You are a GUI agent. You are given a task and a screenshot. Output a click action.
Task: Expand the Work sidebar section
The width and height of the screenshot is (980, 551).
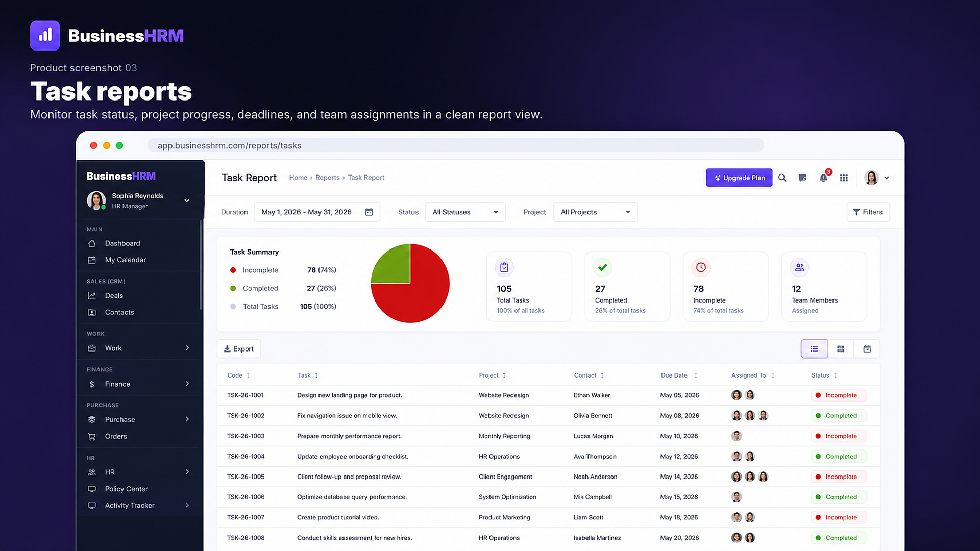[x=187, y=348]
